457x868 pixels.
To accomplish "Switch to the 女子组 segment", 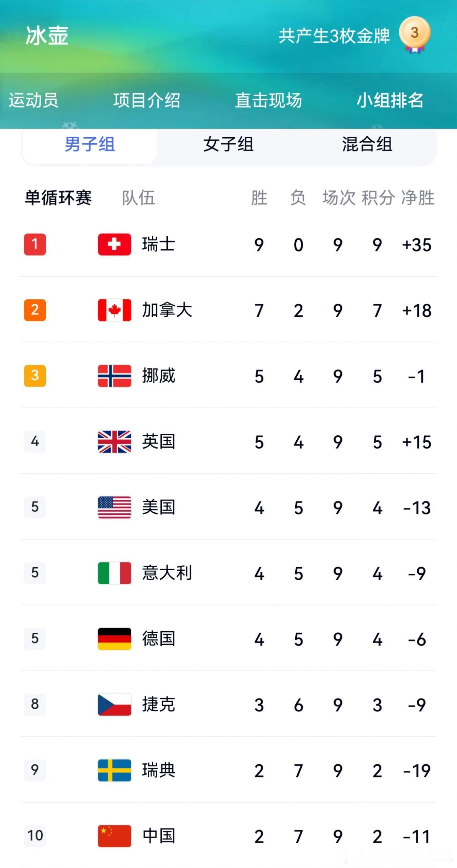I will coord(228,144).
